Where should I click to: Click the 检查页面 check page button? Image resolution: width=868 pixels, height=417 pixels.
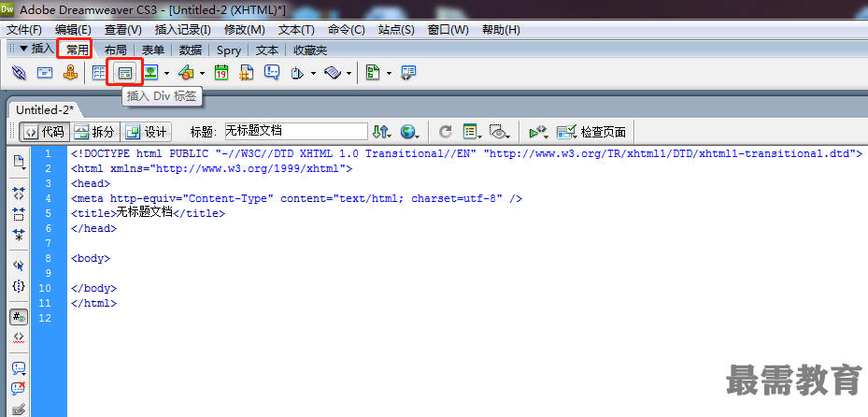click(x=591, y=132)
